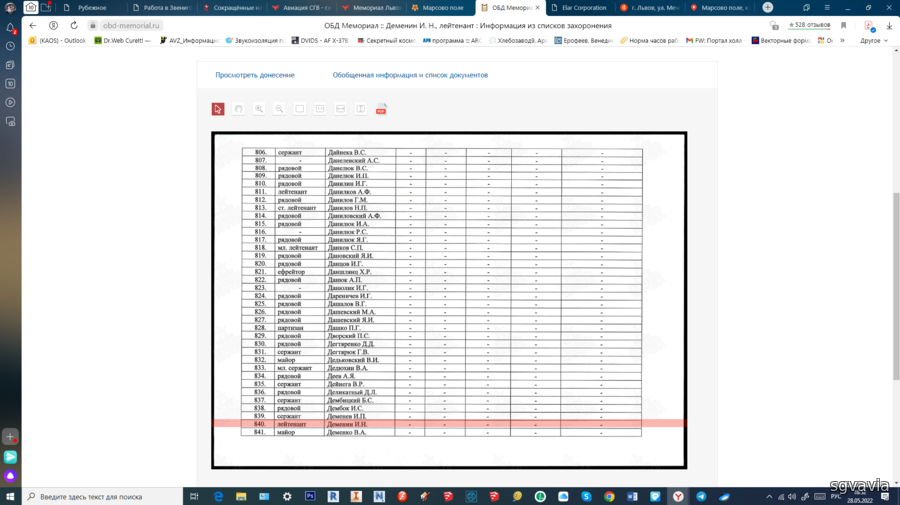Viewport: 900px width, 505px height.
Task: Open the browser hamburger menu
Action: (827, 7)
